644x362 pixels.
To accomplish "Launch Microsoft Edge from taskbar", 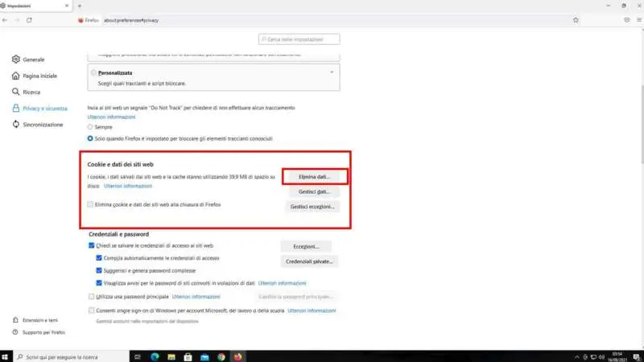I will [155, 357].
